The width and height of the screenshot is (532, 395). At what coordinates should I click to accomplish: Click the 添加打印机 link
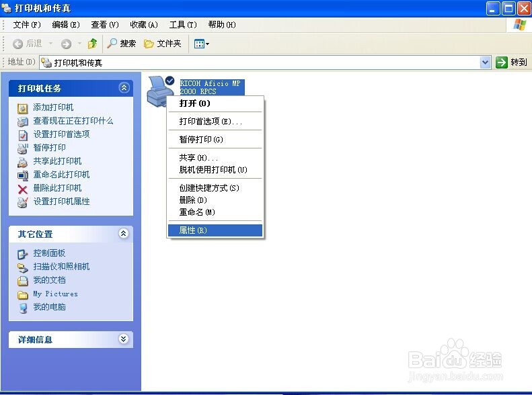click(53, 107)
